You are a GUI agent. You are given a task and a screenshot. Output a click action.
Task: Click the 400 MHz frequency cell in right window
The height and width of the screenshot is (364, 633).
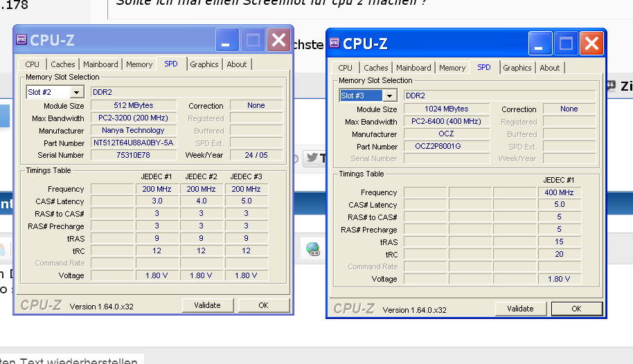(559, 192)
